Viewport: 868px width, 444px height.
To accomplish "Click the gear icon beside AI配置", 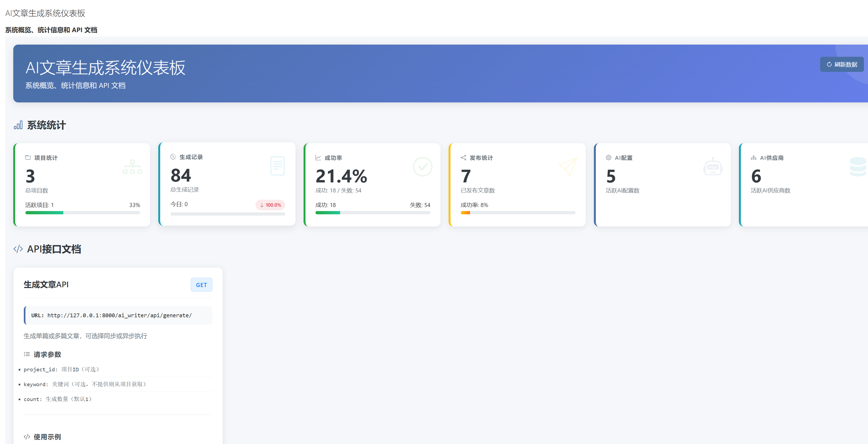I will point(609,158).
